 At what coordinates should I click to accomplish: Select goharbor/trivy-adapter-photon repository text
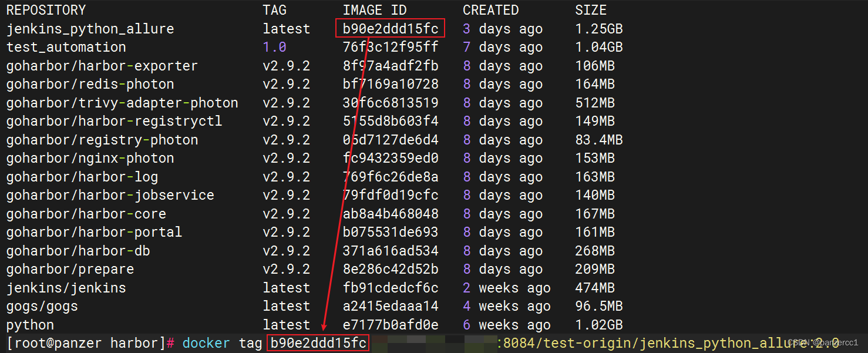coord(122,103)
